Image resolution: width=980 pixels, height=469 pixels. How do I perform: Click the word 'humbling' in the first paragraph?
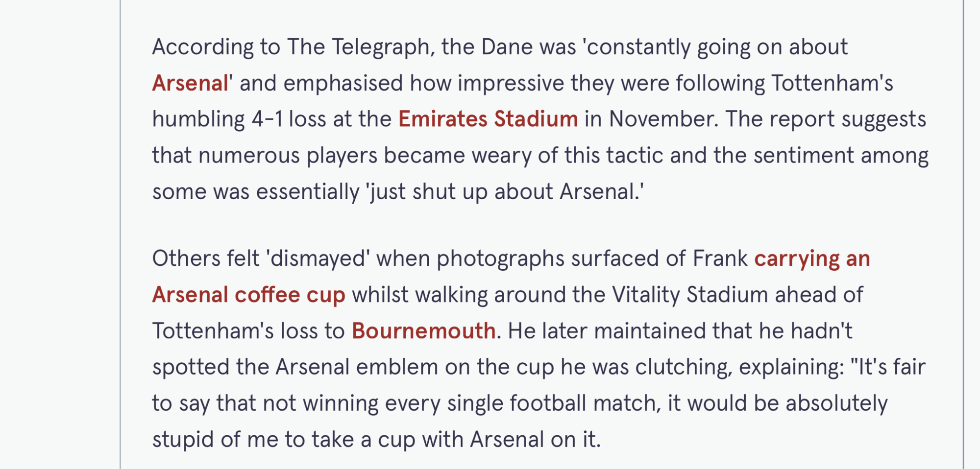point(198,119)
